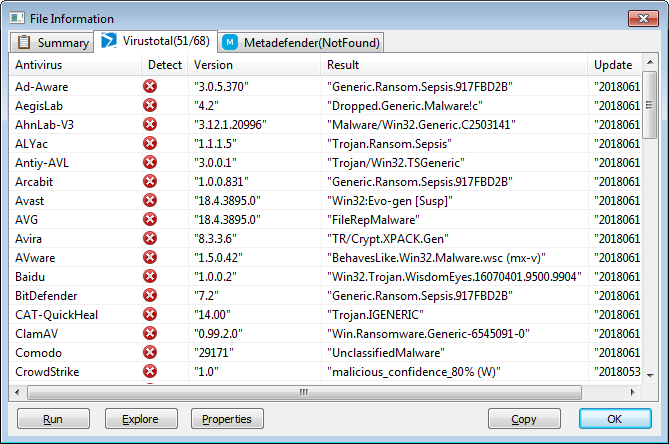The image size is (669, 444).
Task: Click the red detect icon for AVware
Action: pyautogui.click(x=150, y=257)
